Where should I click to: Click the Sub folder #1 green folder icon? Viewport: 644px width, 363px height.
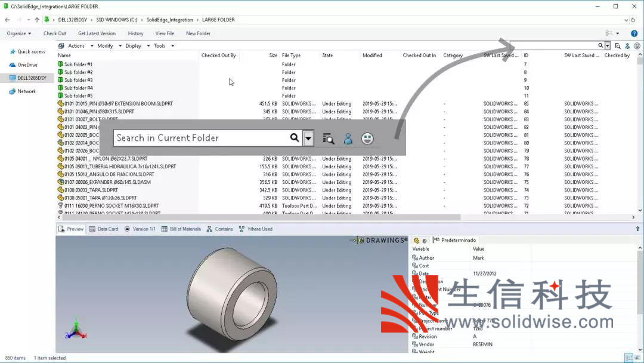click(60, 64)
